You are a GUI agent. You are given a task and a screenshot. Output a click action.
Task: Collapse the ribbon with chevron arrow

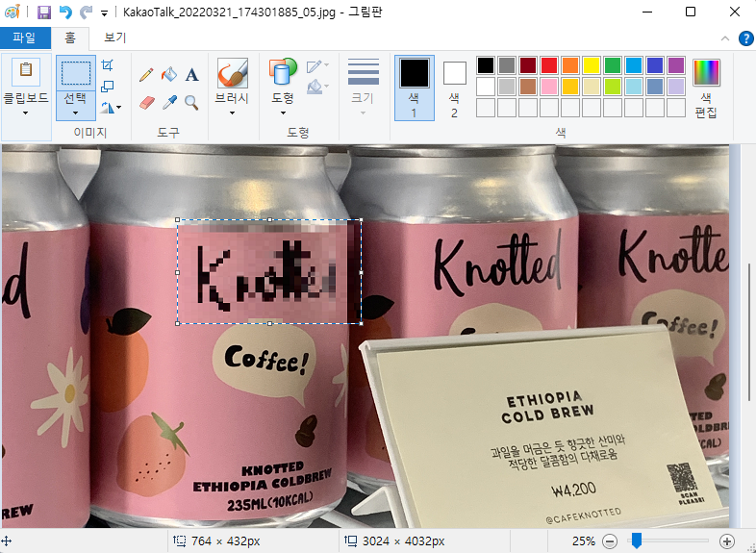pyautogui.click(x=724, y=38)
